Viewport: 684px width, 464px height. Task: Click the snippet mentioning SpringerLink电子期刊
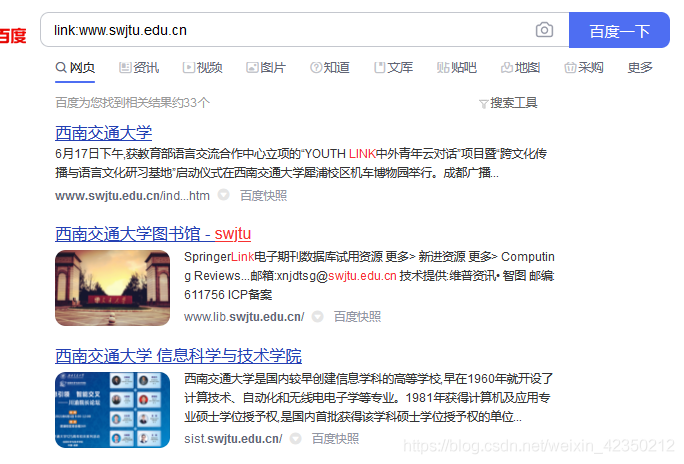(369, 276)
